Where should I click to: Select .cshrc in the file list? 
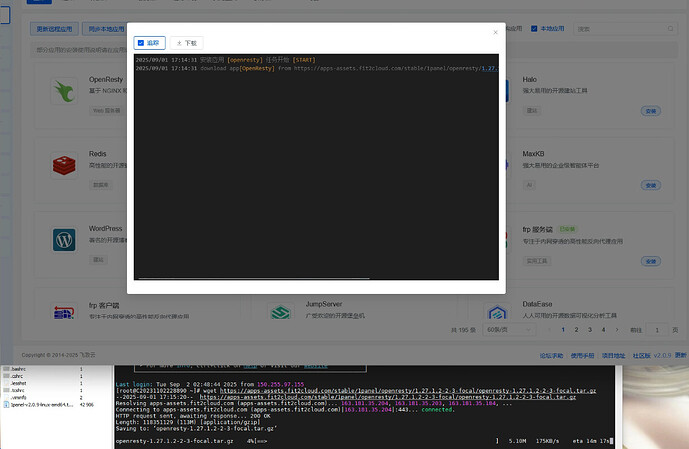17,376
